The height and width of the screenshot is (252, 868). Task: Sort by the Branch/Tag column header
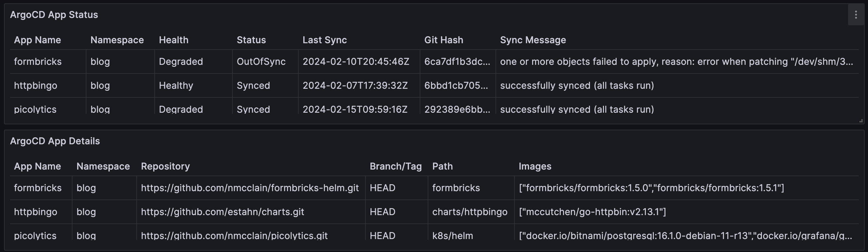(395, 167)
